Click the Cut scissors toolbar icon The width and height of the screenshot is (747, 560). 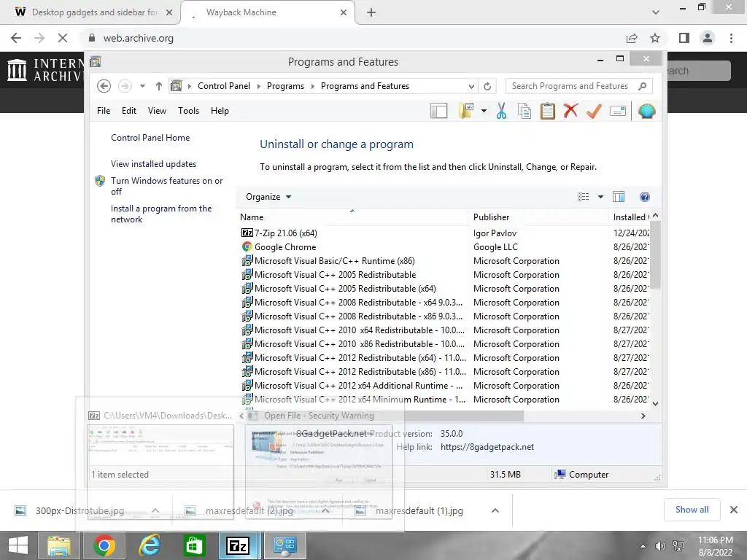pos(501,111)
